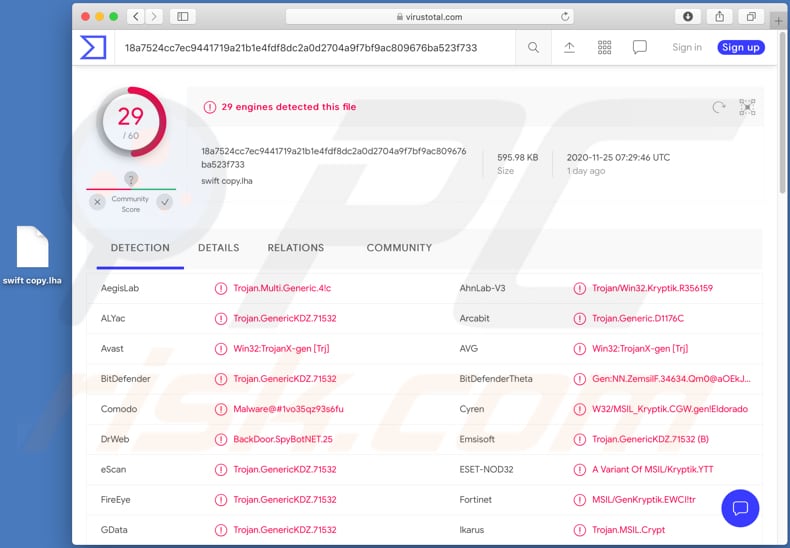Click the Sign up button

click(x=741, y=47)
